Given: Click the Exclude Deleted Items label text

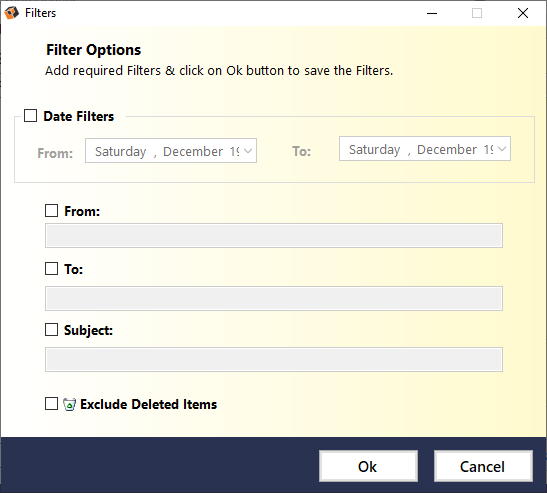Looking at the screenshot, I should [149, 404].
